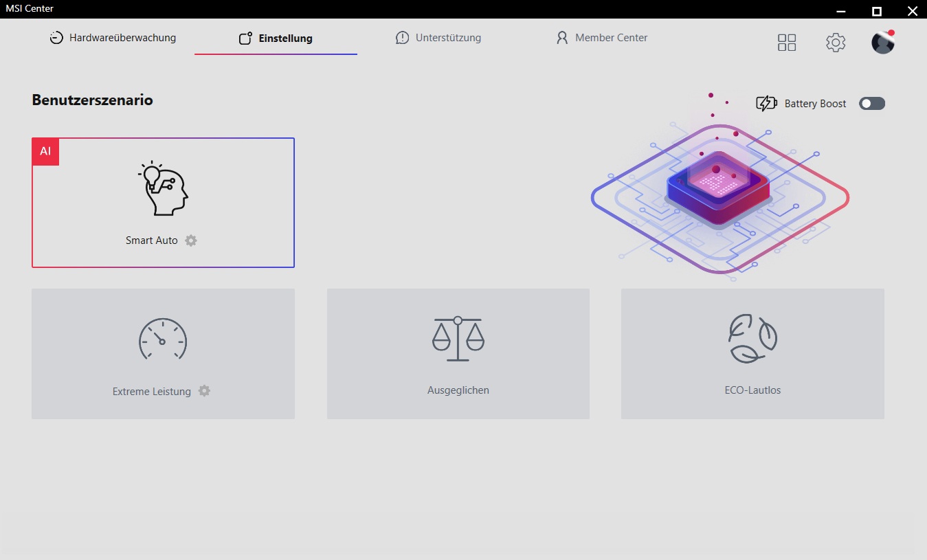Select the Smart Auto scenario card

[163, 203]
